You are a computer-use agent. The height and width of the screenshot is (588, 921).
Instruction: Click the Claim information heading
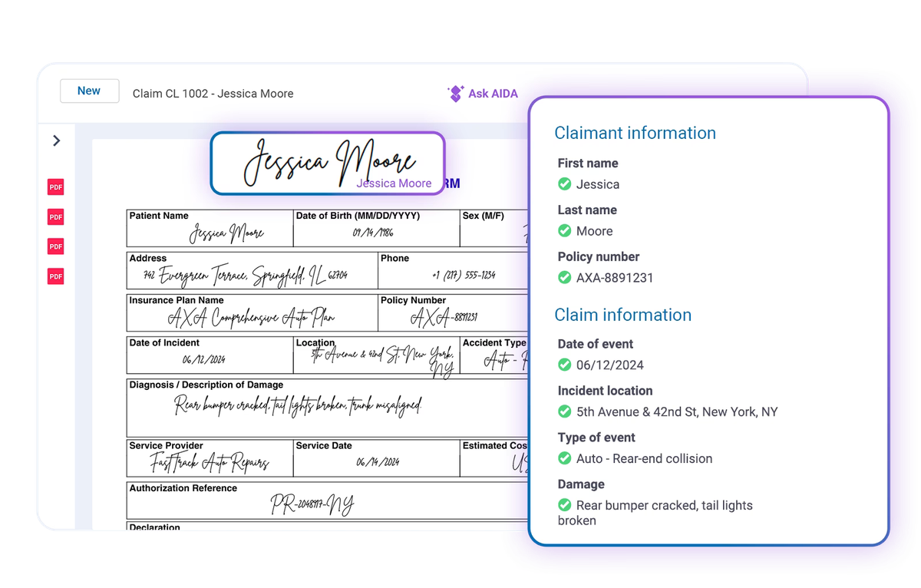[x=622, y=315]
